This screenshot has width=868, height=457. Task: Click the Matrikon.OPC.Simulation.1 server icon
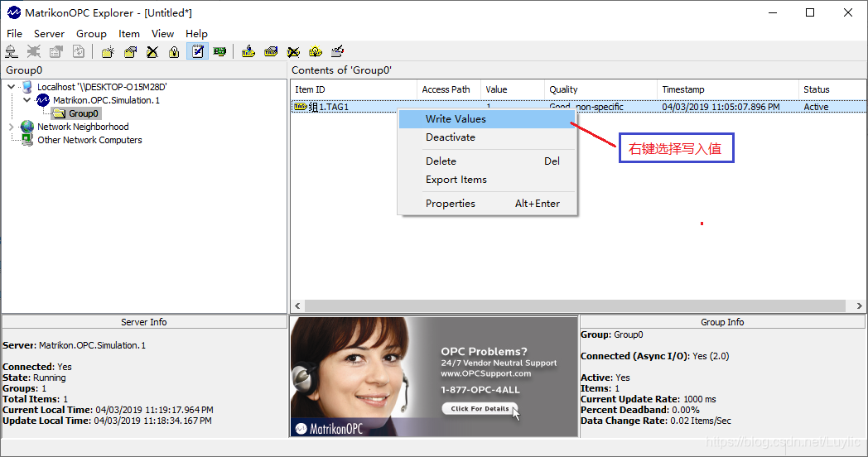[x=42, y=100]
